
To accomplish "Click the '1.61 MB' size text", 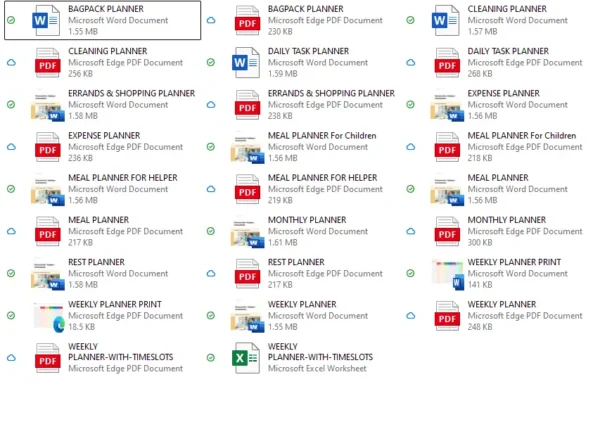I will coord(282,243).
